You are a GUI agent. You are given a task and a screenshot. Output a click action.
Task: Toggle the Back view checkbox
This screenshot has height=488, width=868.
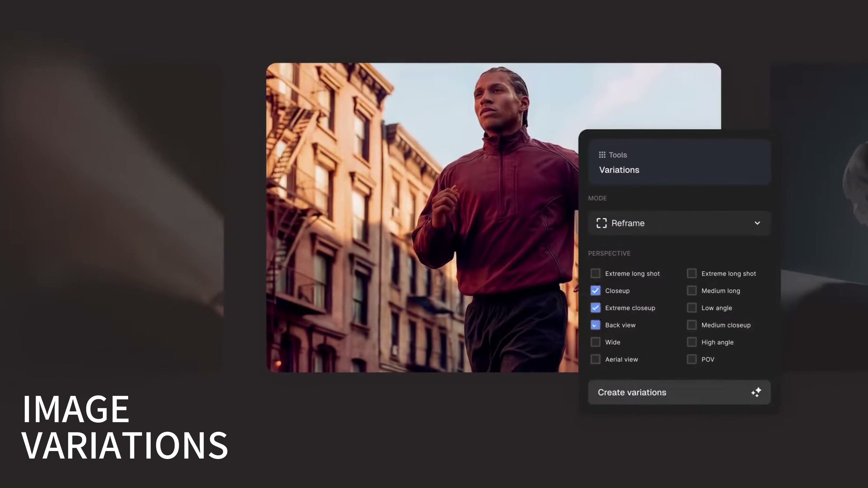click(595, 325)
